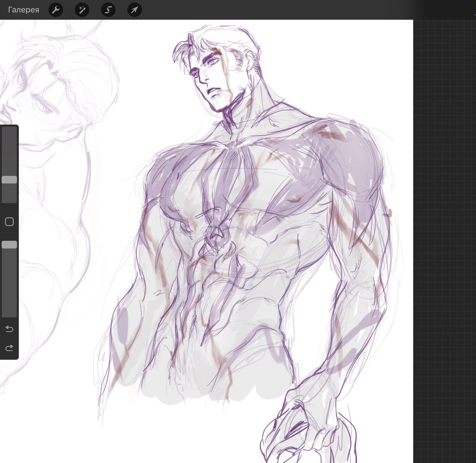
Task: Select the Transform tool arrow icon
Action: pos(134,10)
